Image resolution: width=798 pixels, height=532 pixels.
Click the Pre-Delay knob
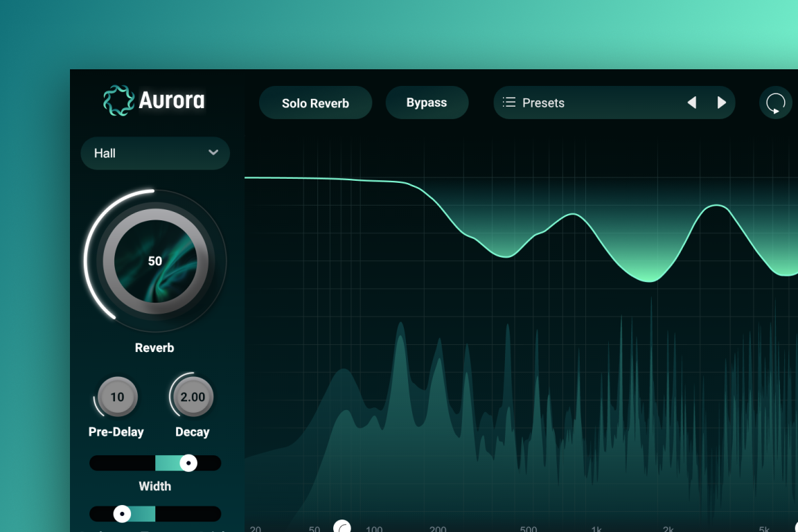click(x=116, y=397)
